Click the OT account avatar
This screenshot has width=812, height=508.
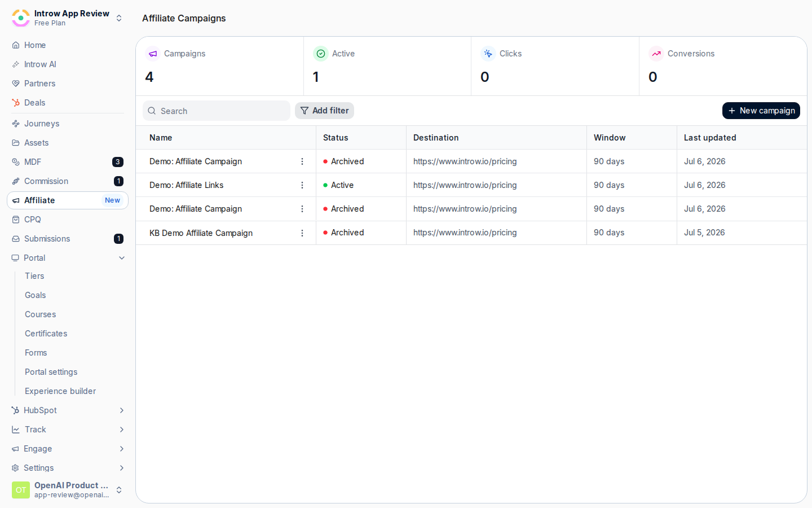[21, 490]
